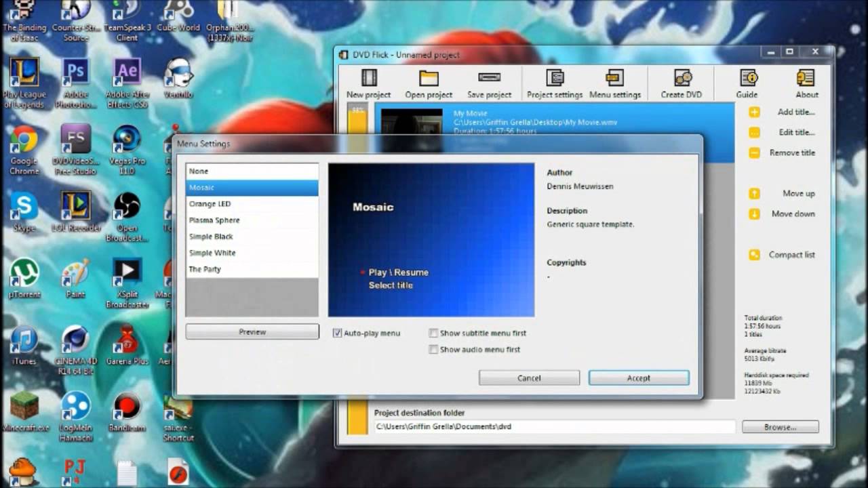Screen dimensions: 868x488
Task: Click the Remove title icon button
Action: point(754,153)
